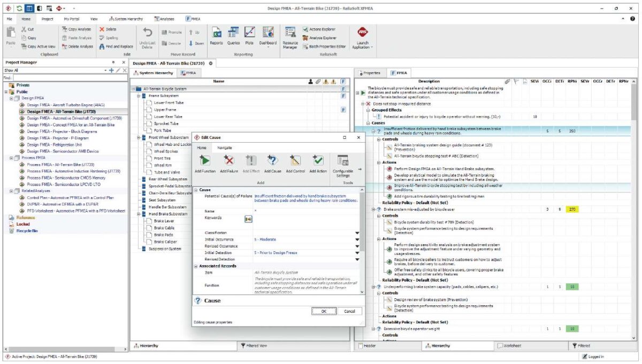
Task: Open Analysis Explorer
Action: click(x=319, y=38)
